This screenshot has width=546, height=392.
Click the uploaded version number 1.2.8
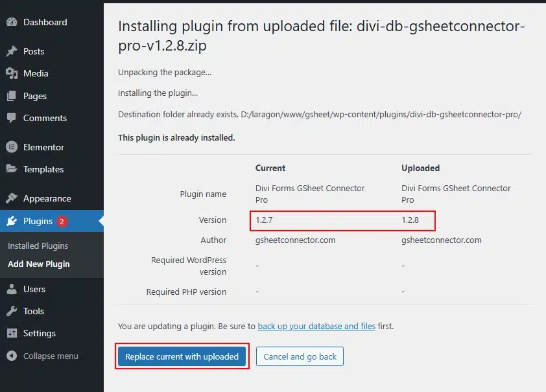pos(410,220)
